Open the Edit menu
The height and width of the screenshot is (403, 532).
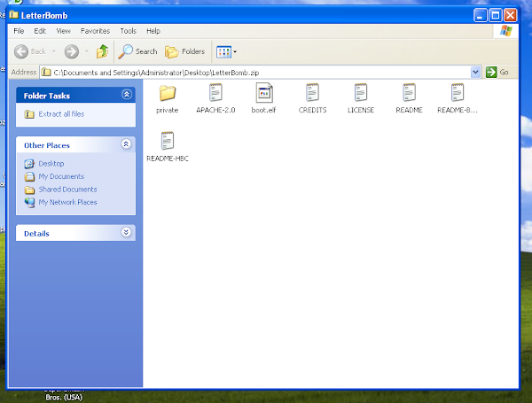40,31
